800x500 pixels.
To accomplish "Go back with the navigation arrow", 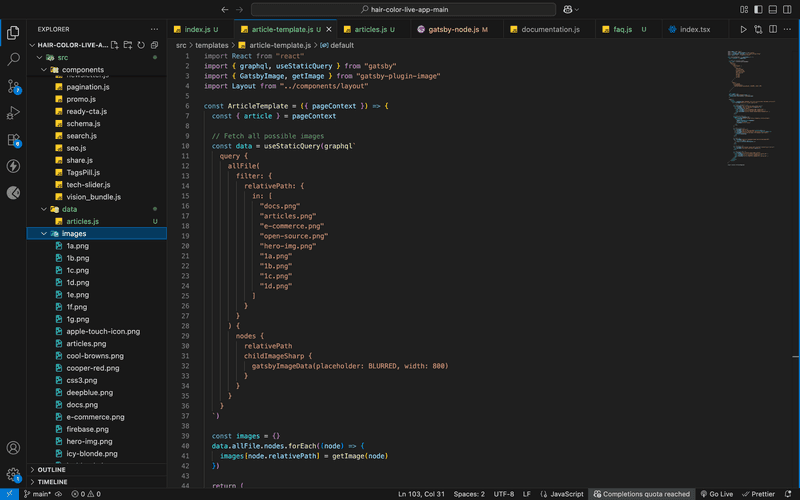I will click(x=225, y=9).
